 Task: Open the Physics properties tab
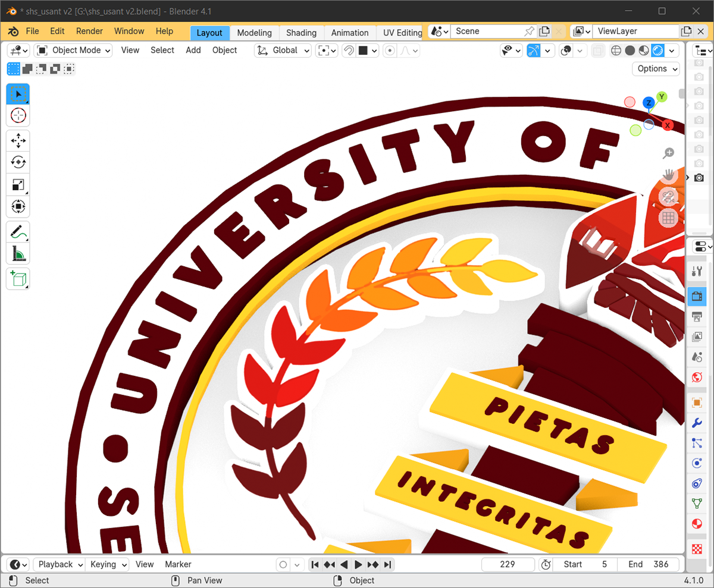[697, 463]
